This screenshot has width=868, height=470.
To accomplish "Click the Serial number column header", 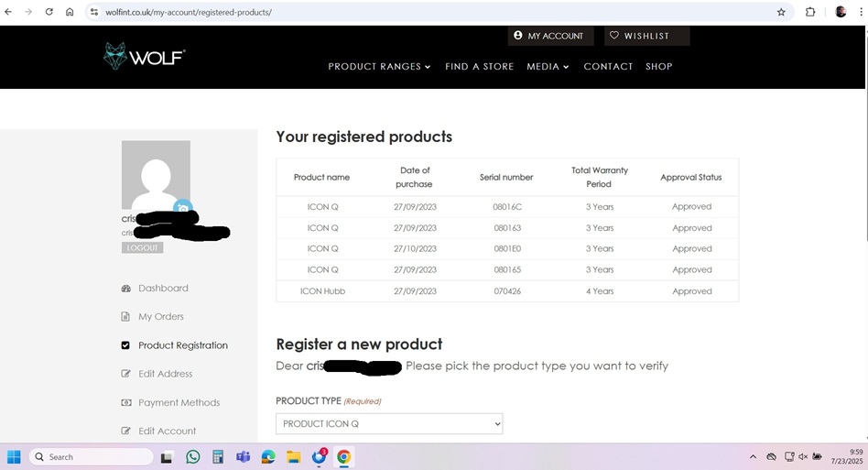I will click(506, 177).
